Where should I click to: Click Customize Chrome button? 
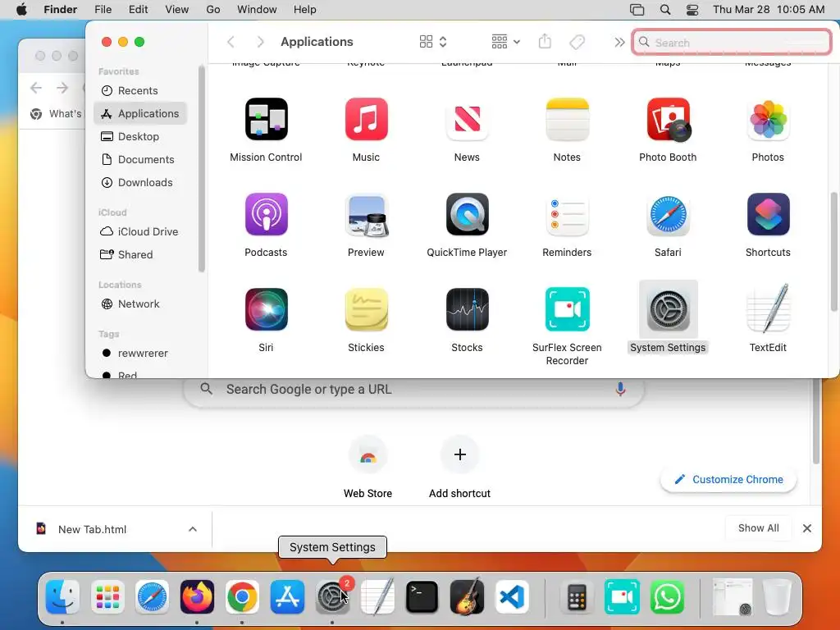(728, 479)
